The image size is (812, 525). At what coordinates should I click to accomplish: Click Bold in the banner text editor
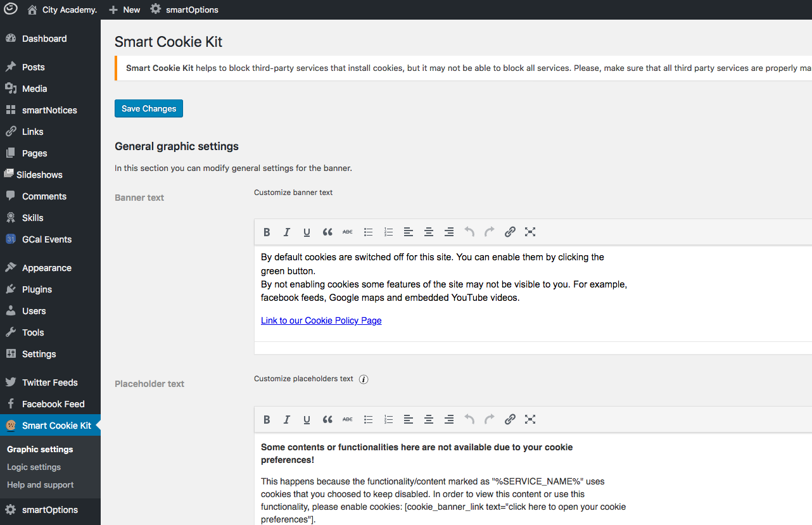[267, 232]
